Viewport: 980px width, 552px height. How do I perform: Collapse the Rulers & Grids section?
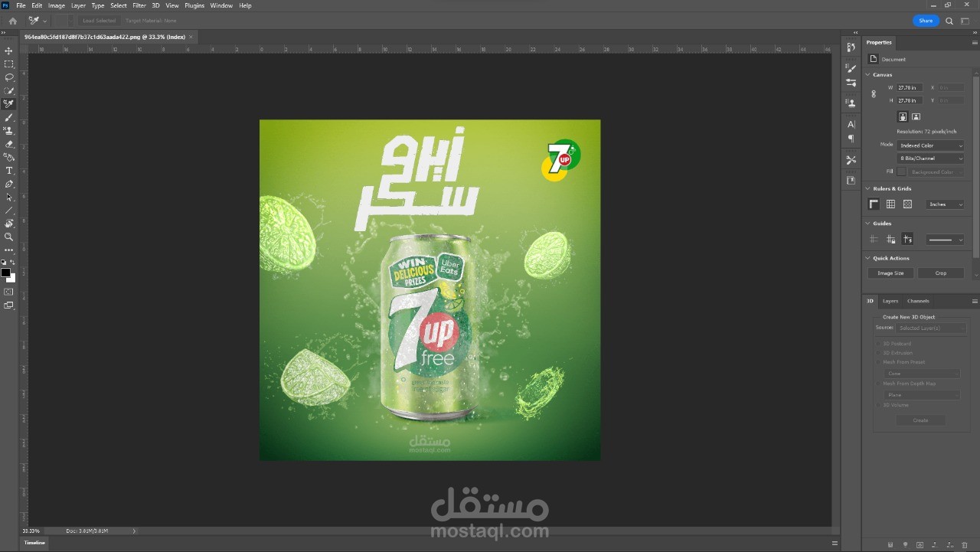868,188
